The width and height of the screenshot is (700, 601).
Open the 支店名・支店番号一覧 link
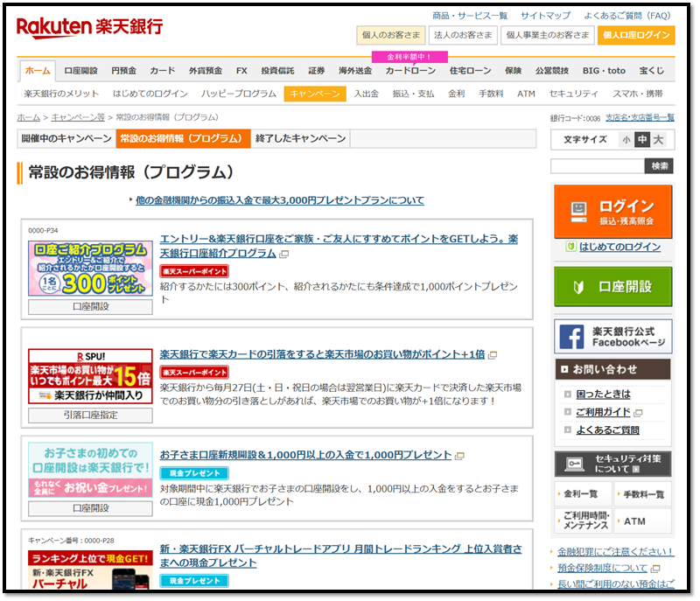pos(640,117)
